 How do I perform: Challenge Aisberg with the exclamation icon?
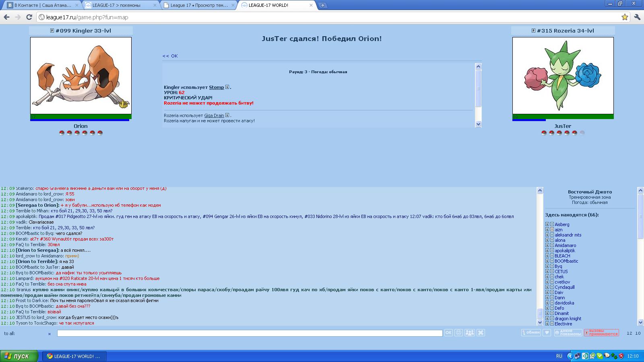pos(552,224)
